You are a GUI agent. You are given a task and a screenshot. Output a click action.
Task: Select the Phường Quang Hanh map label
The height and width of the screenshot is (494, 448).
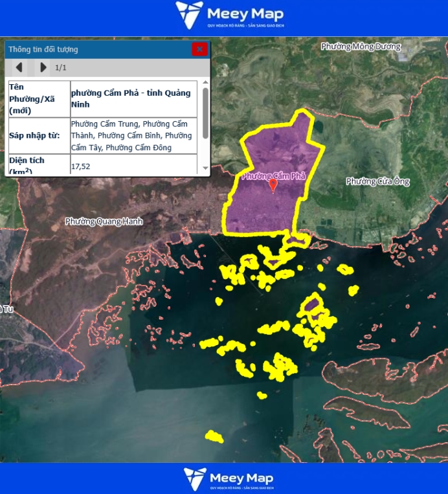[x=104, y=221]
